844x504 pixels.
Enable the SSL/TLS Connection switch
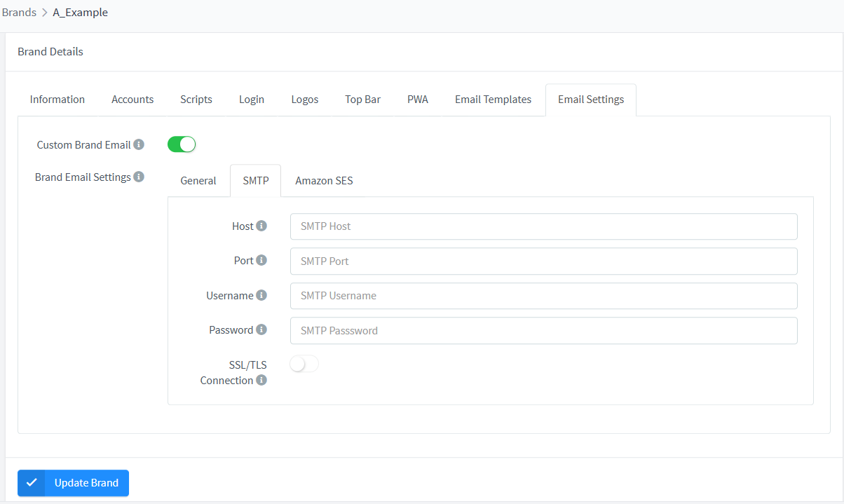click(304, 364)
